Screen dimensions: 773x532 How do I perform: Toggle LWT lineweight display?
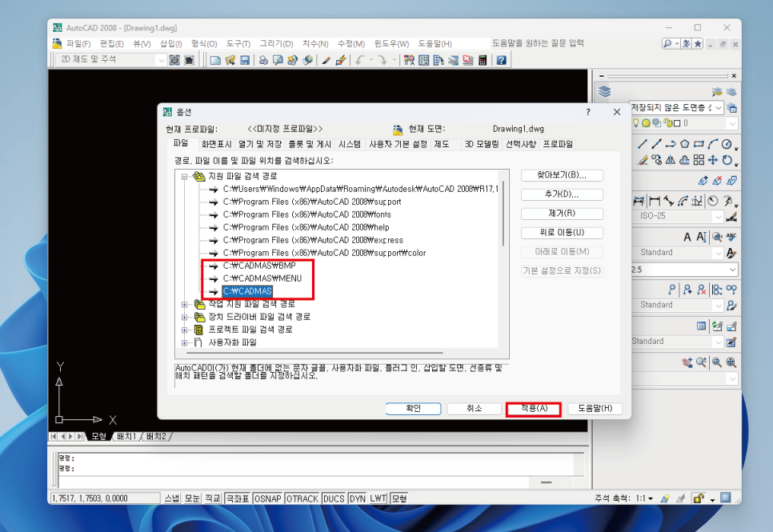click(x=378, y=498)
